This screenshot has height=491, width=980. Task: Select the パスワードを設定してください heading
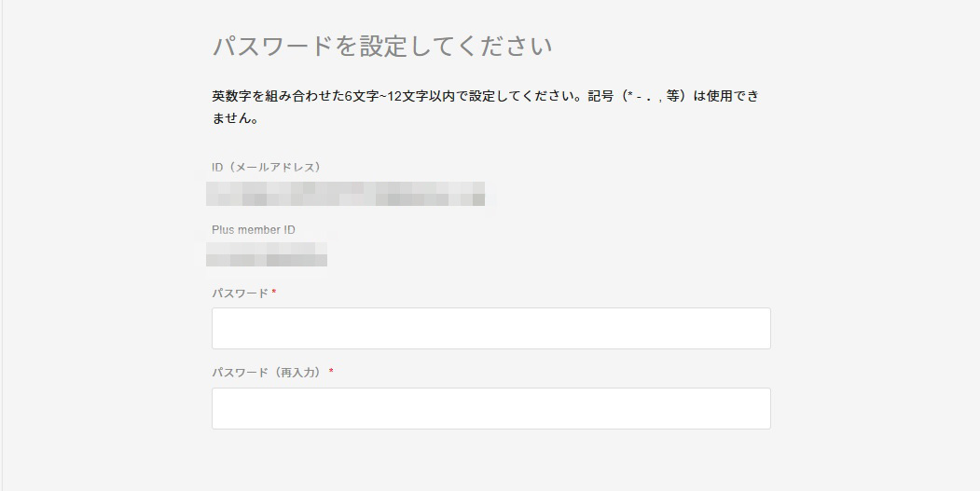382,46
